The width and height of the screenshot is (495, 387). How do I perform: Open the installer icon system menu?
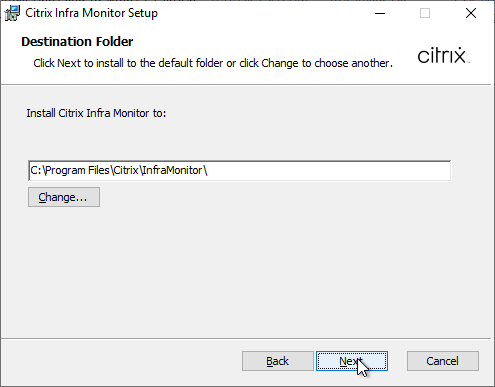click(12, 13)
